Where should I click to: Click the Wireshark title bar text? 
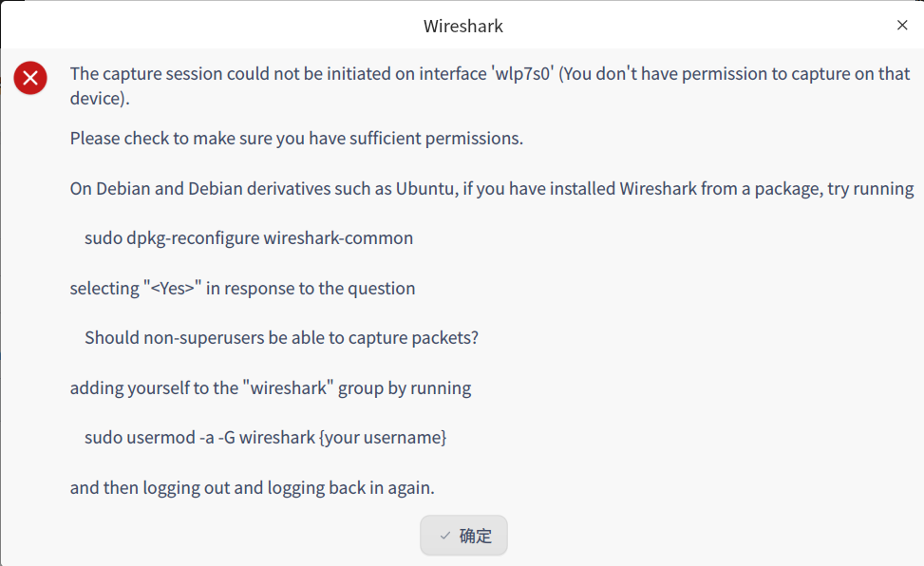tap(462, 26)
